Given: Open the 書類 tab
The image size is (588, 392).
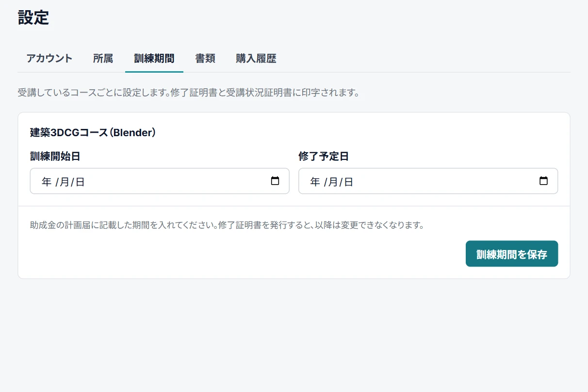Looking at the screenshot, I should [x=205, y=59].
